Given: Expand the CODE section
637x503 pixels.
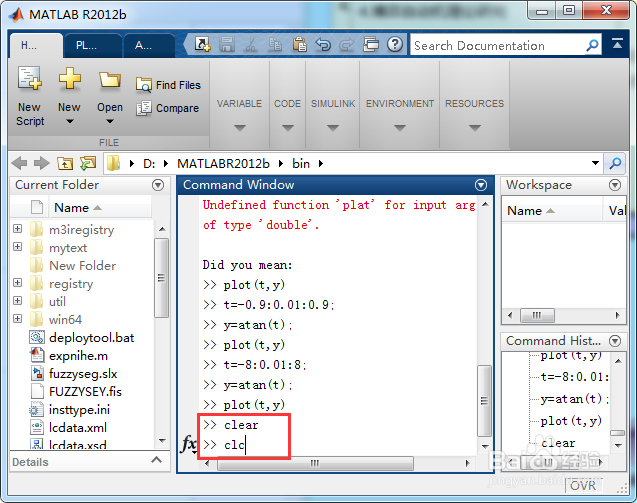Looking at the screenshot, I should pos(288,128).
